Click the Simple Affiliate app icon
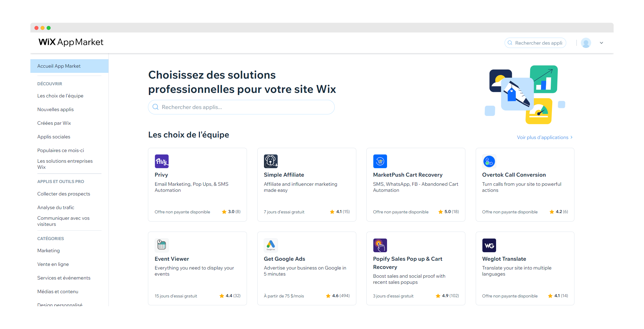 pyautogui.click(x=271, y=161)
